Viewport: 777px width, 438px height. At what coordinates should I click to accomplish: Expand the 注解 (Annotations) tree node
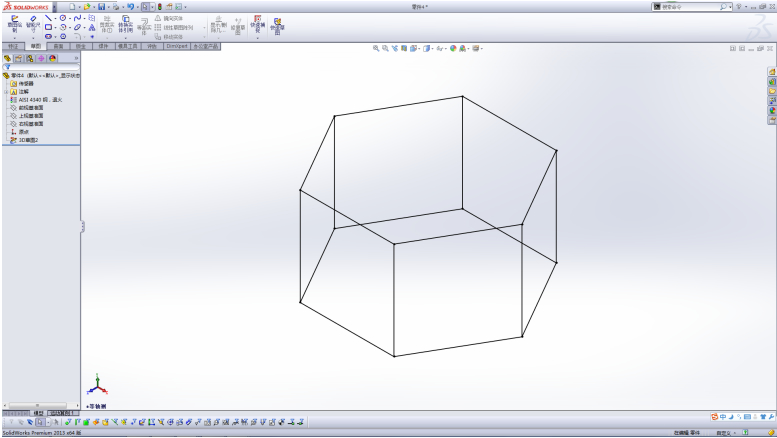click(6, 92)
